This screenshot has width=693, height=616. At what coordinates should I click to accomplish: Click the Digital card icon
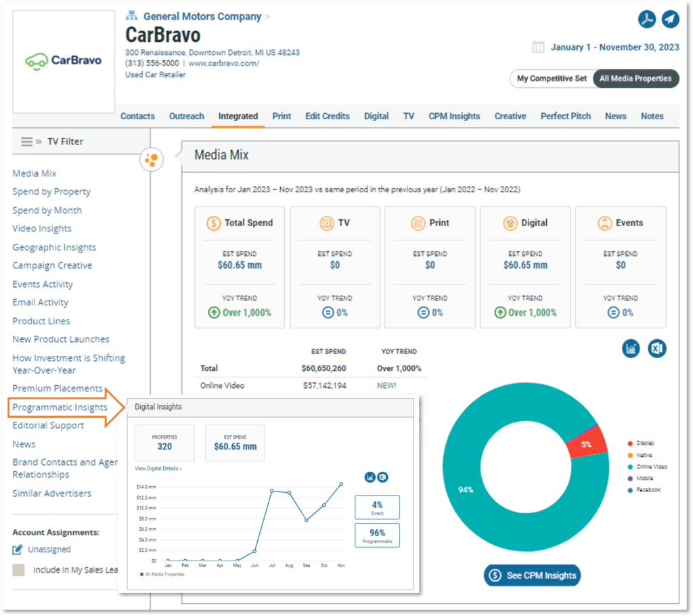coord(510,223)
